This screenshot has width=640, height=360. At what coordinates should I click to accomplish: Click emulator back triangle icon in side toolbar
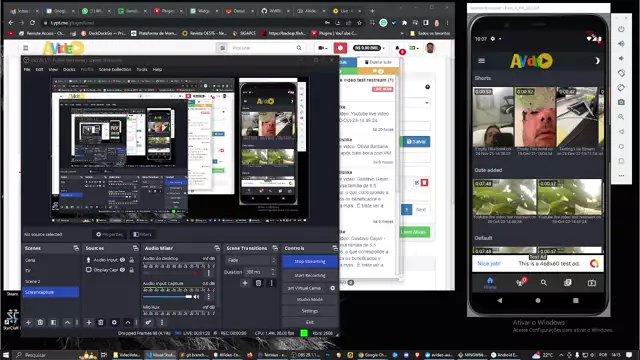[621, 131]
